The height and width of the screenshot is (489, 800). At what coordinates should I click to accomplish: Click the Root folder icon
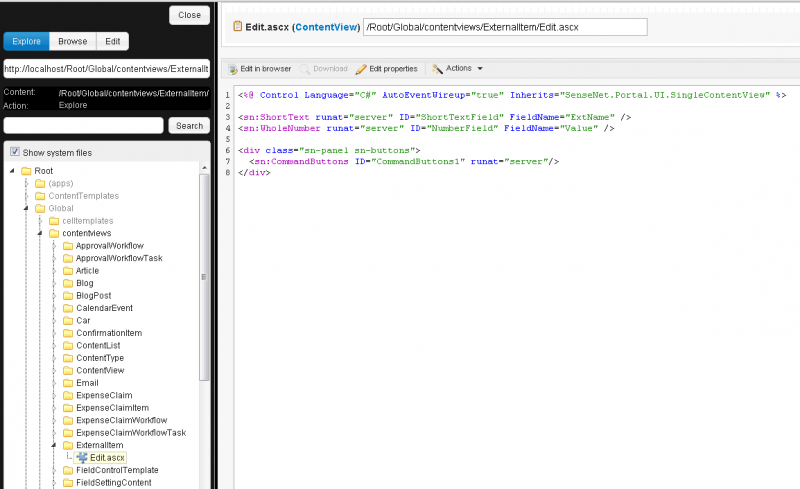pos(26,171)
